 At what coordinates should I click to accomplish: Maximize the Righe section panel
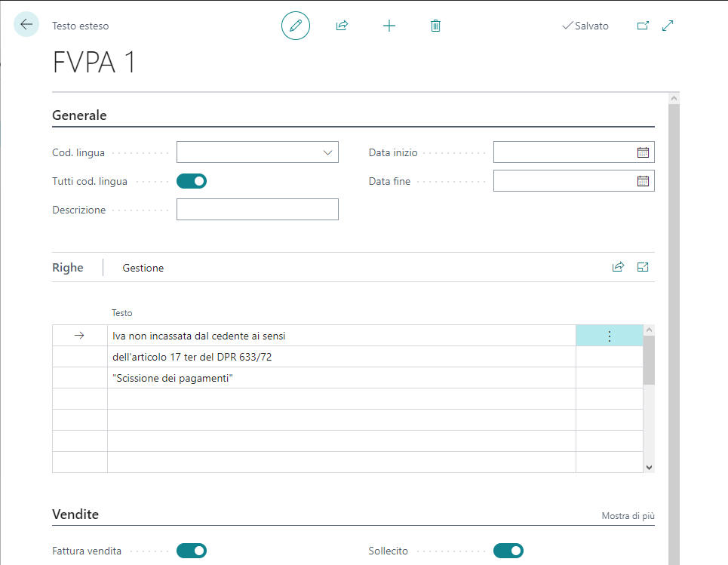(x=643, y=267)
